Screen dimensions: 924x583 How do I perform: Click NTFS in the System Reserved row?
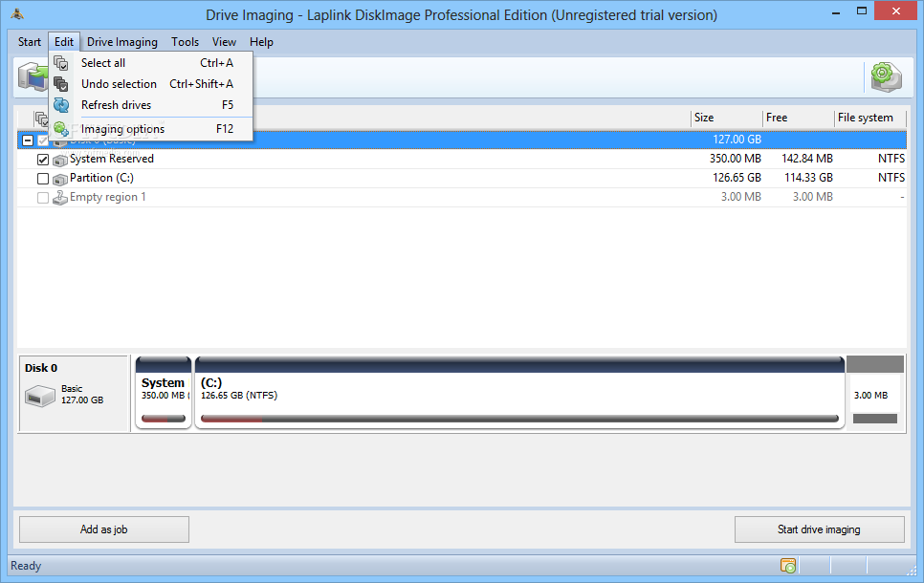click(x=891, y=159)
